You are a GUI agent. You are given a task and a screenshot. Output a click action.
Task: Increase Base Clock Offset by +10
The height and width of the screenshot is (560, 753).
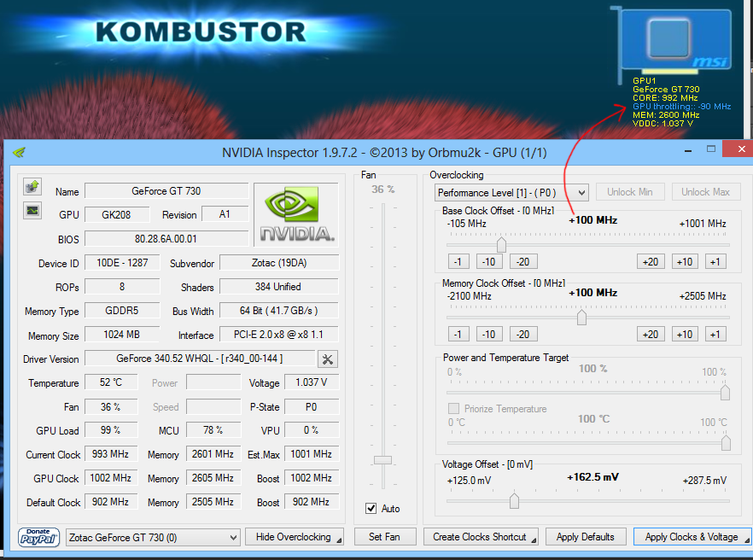click(x=685, y=261)
